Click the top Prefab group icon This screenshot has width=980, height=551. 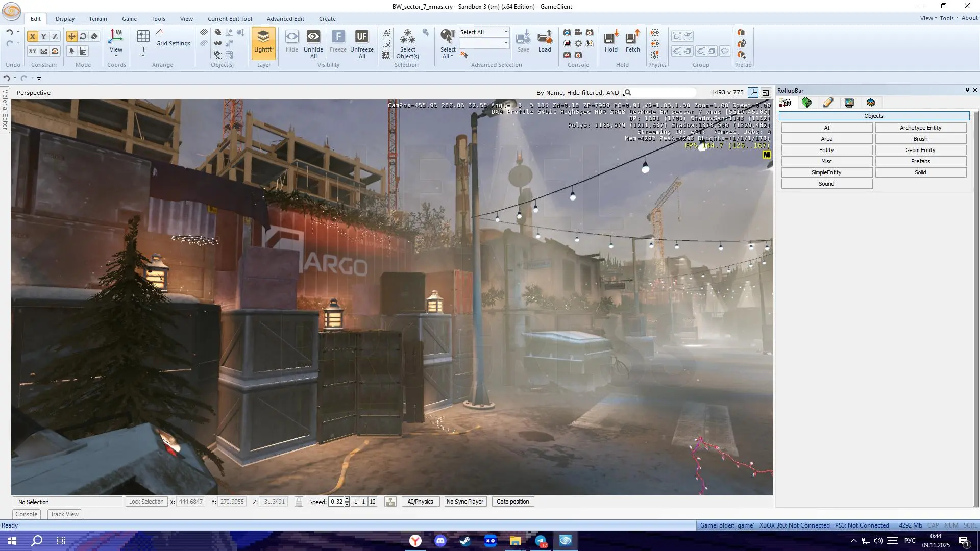pos(741,33)
